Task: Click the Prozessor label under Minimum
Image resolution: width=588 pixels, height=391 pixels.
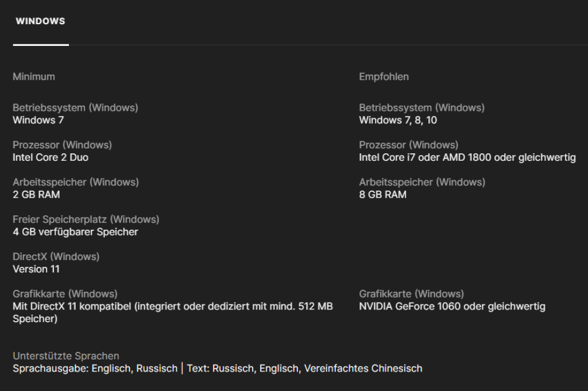Action: coord(62,145)
